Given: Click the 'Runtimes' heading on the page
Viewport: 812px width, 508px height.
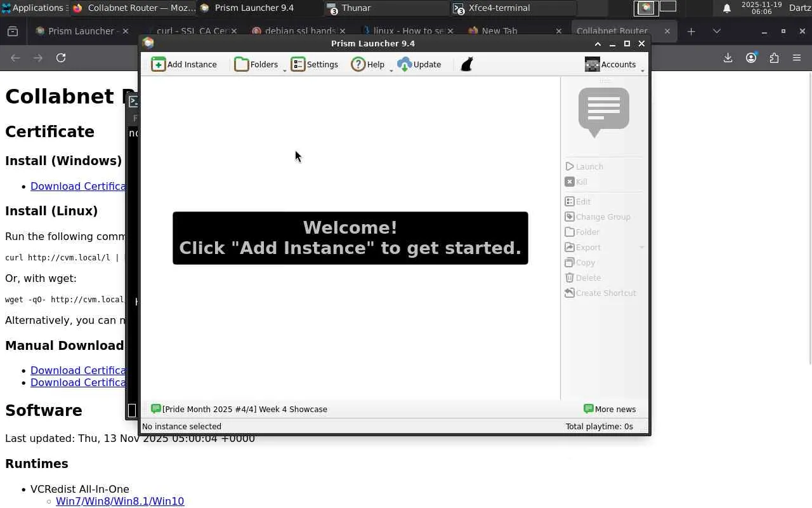Looking at the screenshot, I should (37, 464).
